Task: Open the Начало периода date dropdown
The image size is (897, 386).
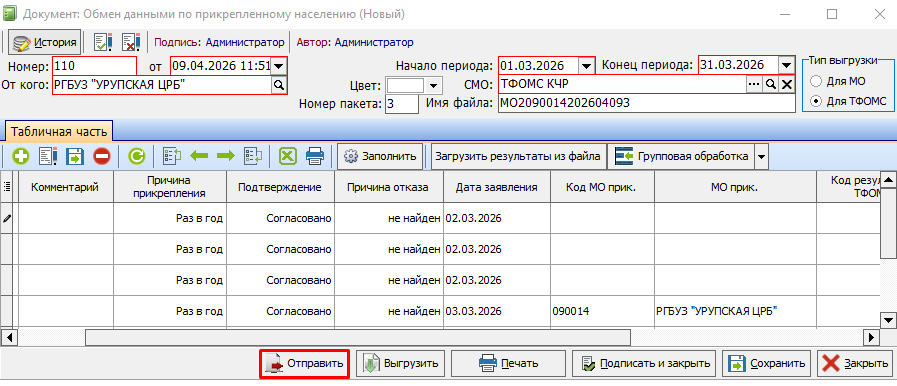Action: pos(586,66)
